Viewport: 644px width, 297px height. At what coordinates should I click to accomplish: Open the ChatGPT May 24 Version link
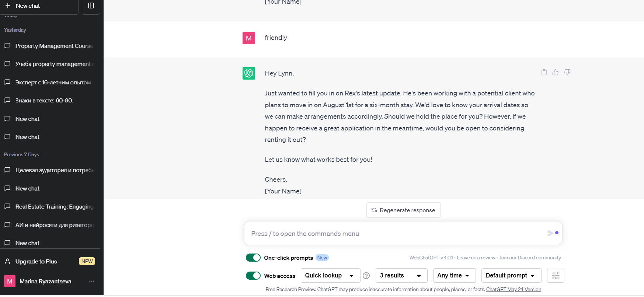click(514, 290)
